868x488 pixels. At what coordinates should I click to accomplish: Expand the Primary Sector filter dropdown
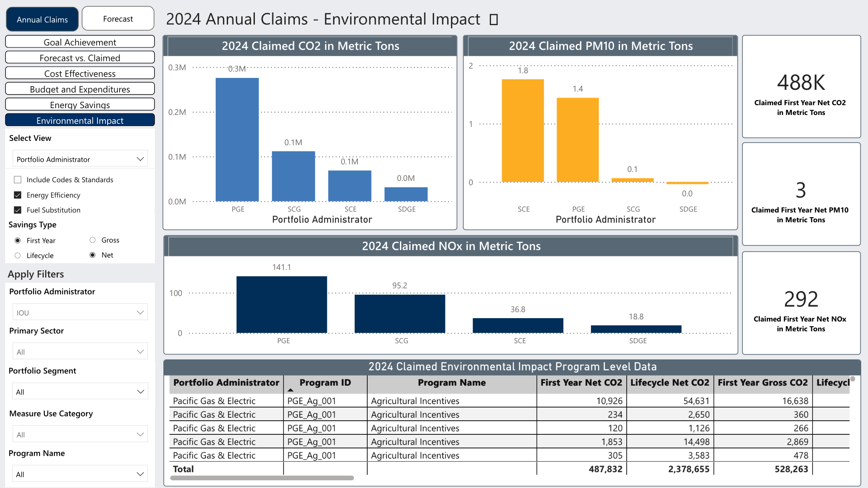80,351
